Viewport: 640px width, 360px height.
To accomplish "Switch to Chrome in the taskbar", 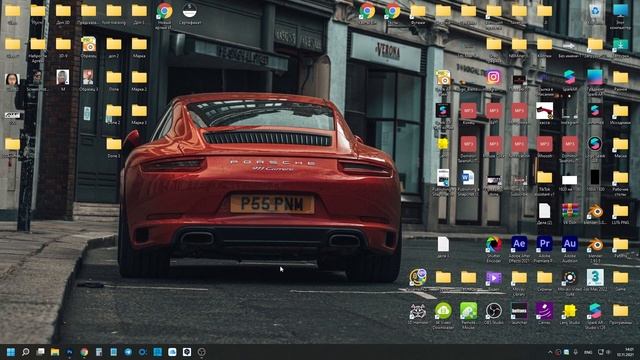I will coord(84,352).
